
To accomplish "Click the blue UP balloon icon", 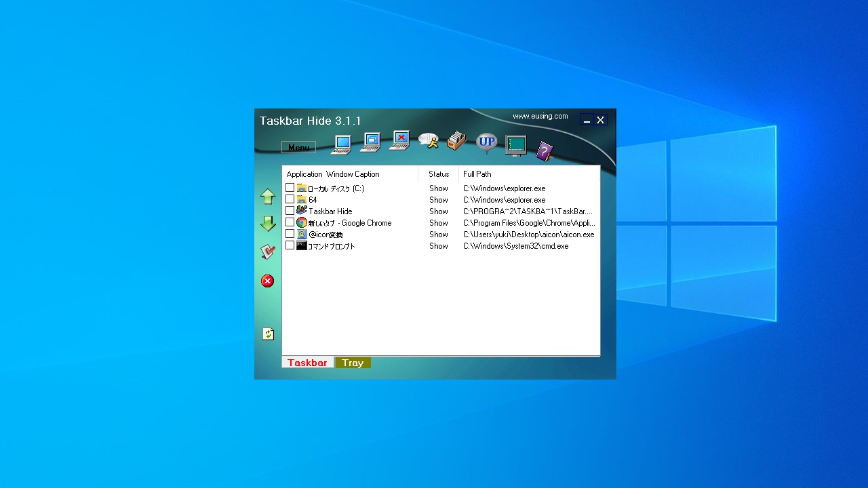I will click(x=486, y=143).
